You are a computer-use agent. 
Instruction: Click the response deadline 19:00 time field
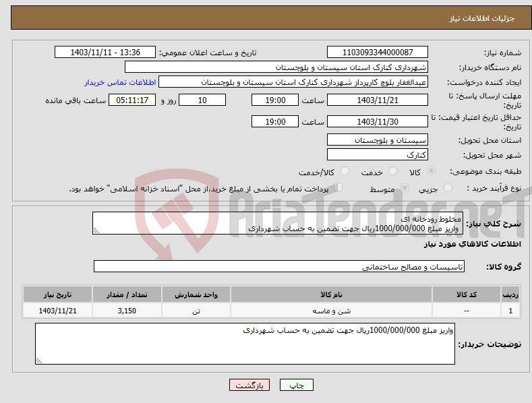click(275, 100)
